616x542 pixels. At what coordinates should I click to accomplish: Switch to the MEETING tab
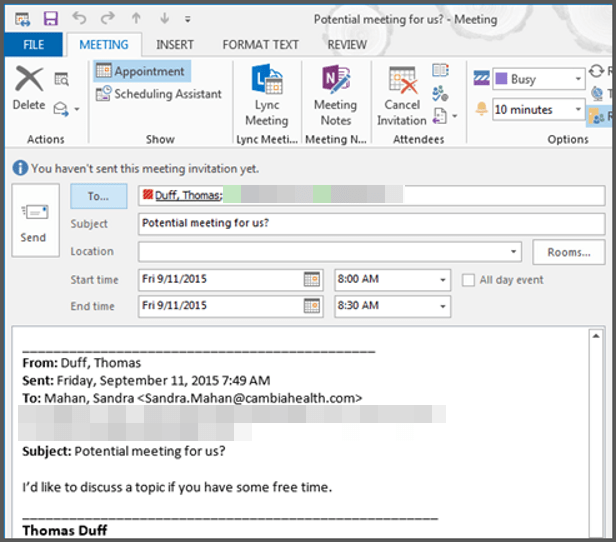click(104, 44)
